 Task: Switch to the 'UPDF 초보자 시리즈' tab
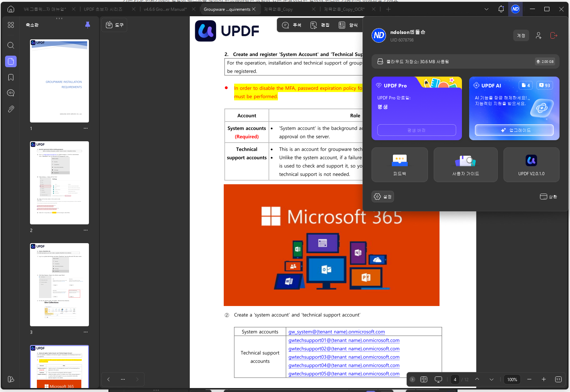coord(103,9)
